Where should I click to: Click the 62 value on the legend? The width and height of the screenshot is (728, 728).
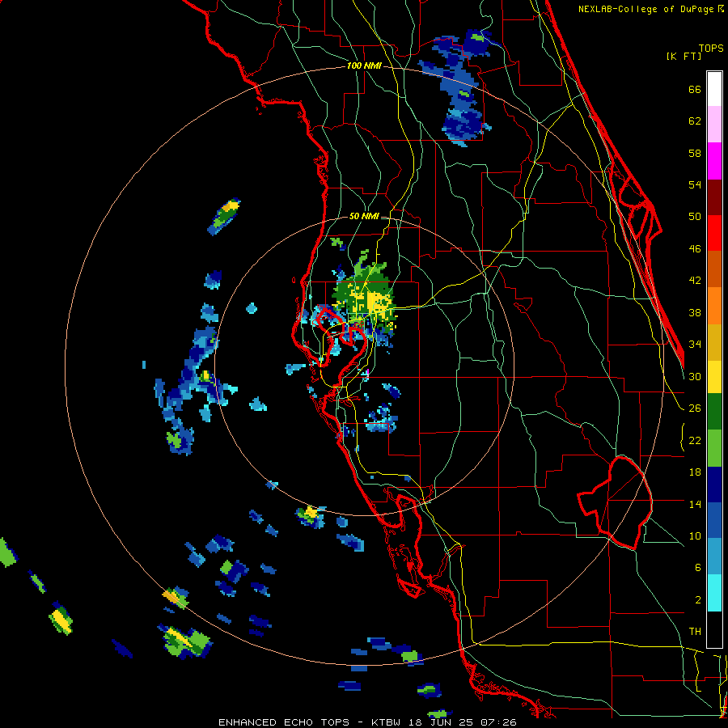[x=695, y=121]
